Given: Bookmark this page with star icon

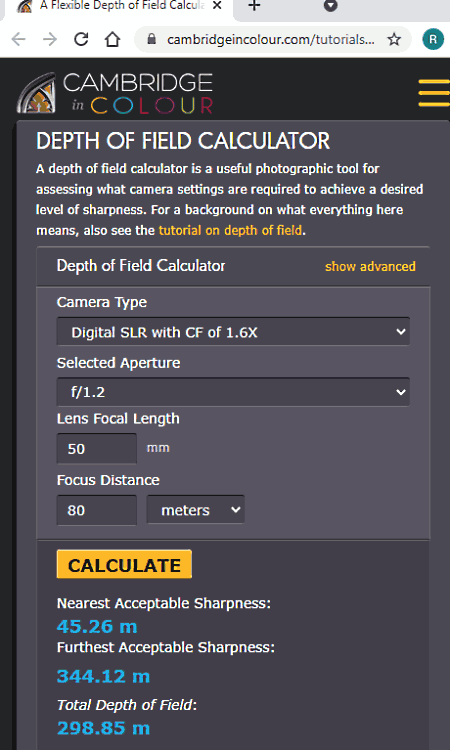Looking at the screenshot, I should click(394, 39).
